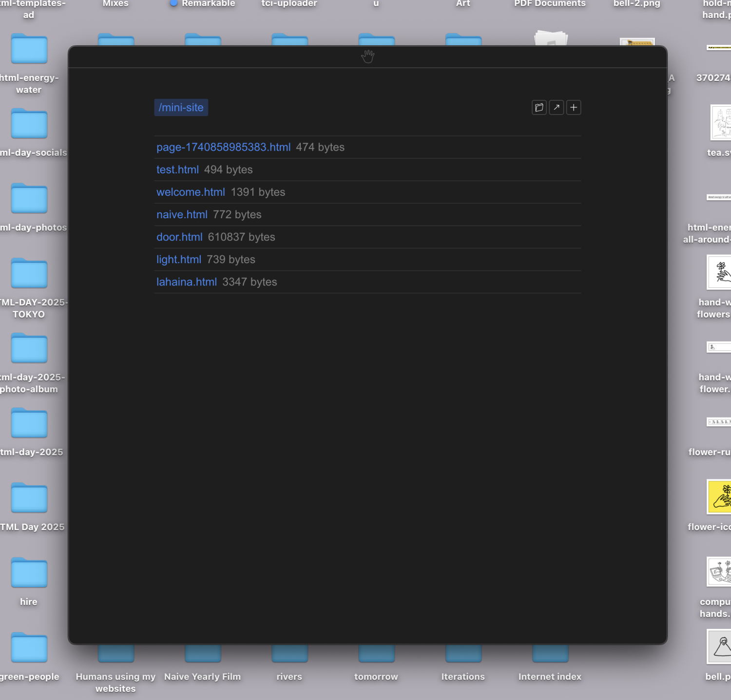Click the plus icon to add page
Image resolution: width=731 pixels, height=700 pixels.
pos(574,108)
